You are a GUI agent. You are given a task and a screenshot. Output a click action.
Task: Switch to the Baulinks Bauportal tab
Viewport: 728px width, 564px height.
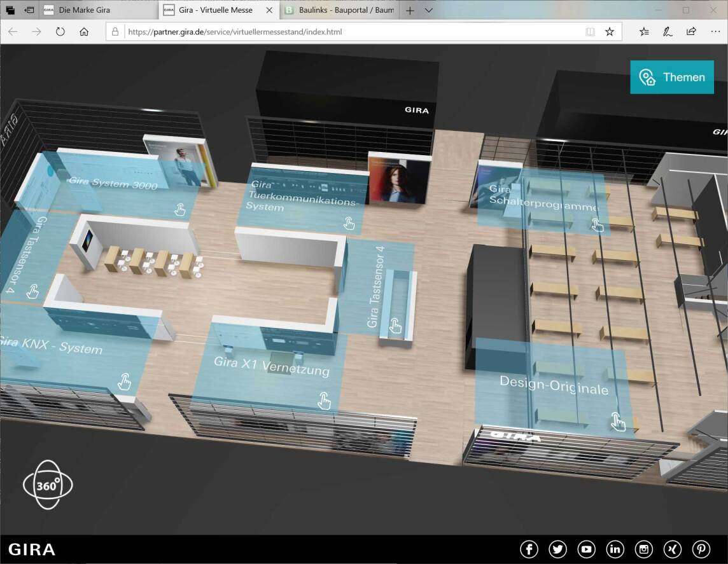click(340, 10)
